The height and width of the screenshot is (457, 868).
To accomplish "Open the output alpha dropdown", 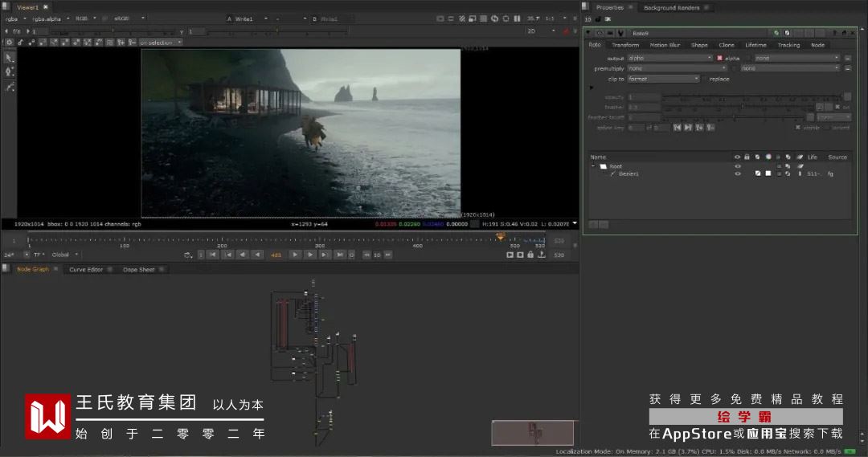I will pos(669,58).
